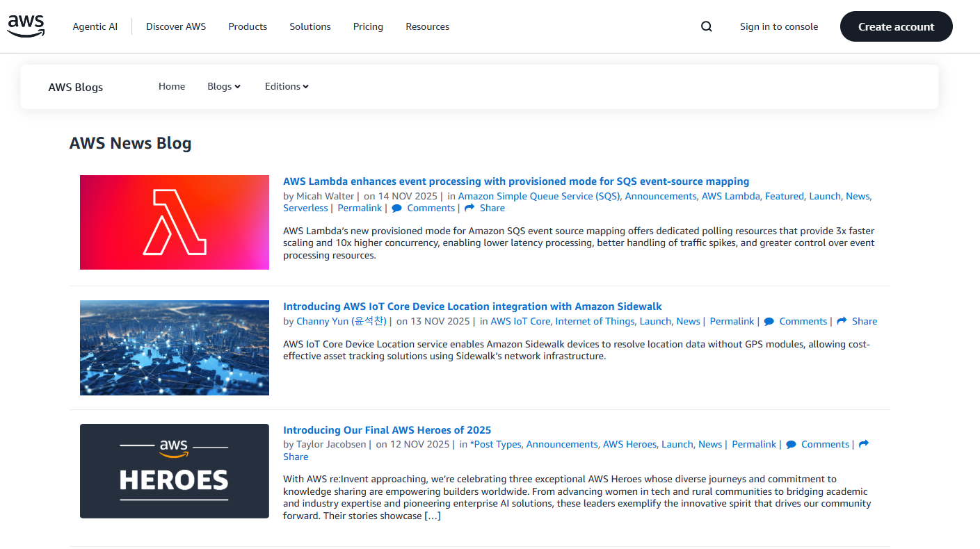Click Permalink on the AWS Heroes post

[753, 444]
